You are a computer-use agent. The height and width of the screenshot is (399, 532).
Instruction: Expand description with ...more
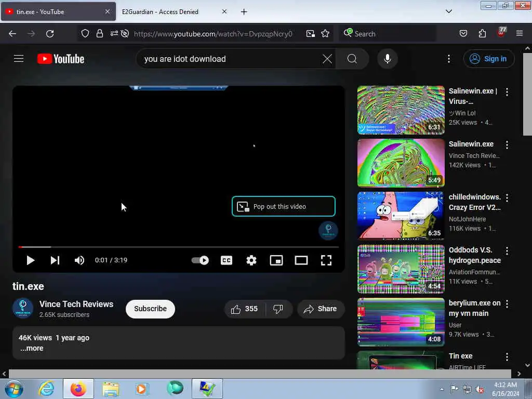point(32,348)
